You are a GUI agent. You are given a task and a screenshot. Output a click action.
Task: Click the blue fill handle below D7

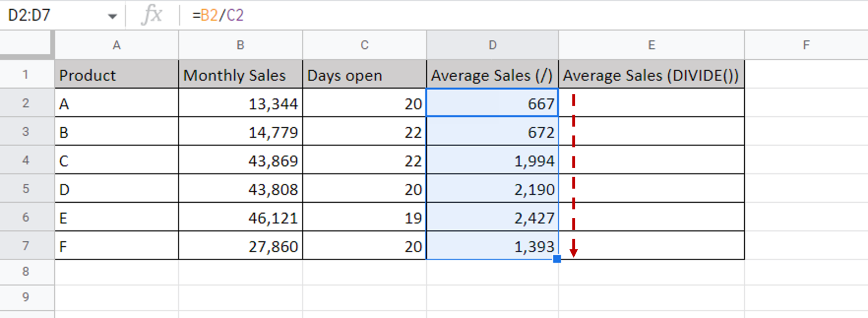click(557, 259)
